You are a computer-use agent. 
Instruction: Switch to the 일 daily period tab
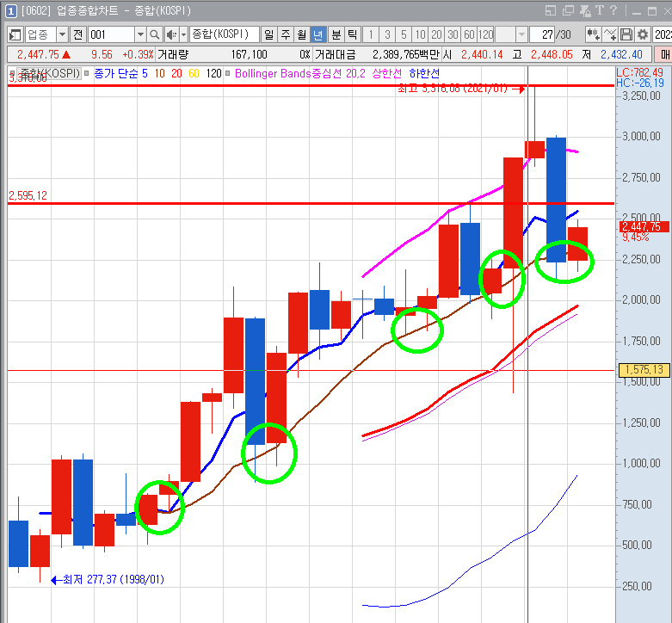(x=268, y=34)
